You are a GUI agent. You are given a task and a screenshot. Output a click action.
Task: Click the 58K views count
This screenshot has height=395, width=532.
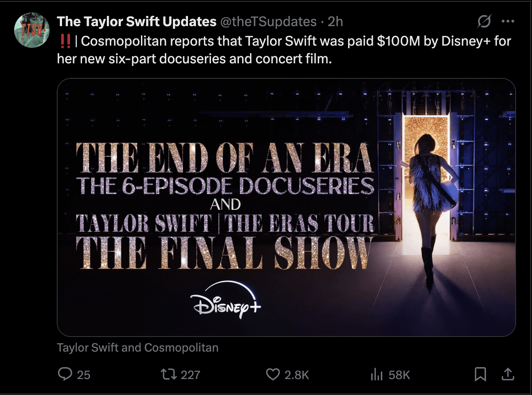pyautogui.click(x=399, y=375)
